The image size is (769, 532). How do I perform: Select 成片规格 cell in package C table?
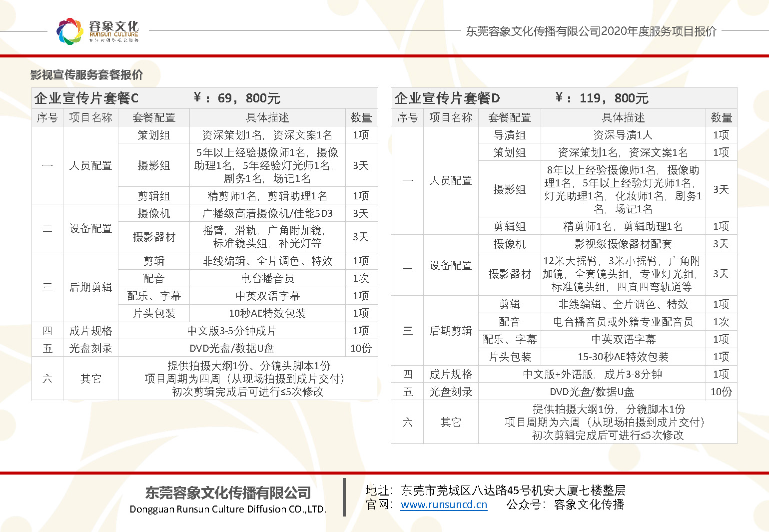point(90,331)
